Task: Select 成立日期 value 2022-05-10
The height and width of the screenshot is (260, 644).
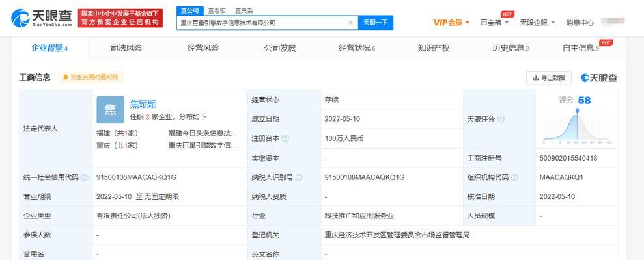Action: pyautogui.click(x=342, y=119)
